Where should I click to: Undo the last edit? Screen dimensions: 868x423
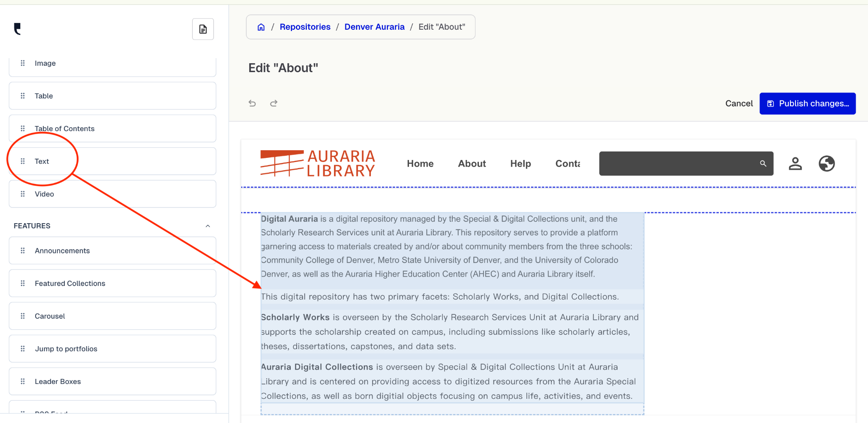[252, 103]
